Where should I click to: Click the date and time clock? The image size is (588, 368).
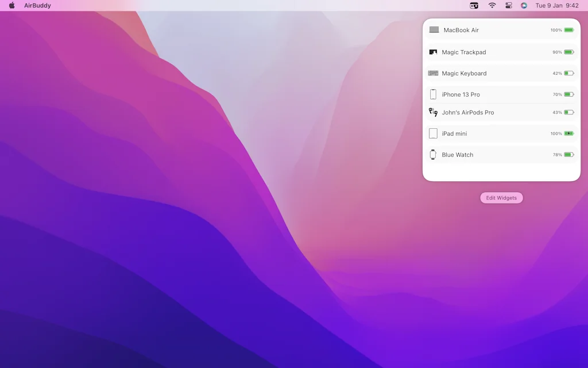[x=556, y=6]
